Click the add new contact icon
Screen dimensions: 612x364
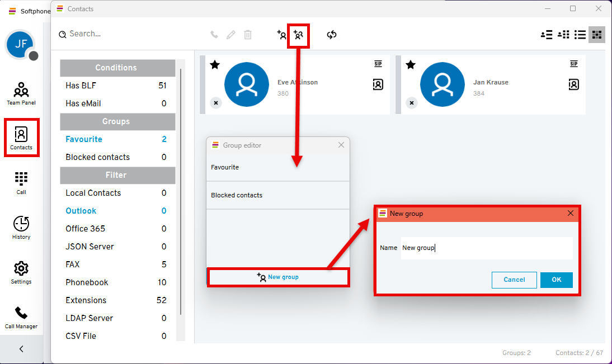(x=281, y=35)
